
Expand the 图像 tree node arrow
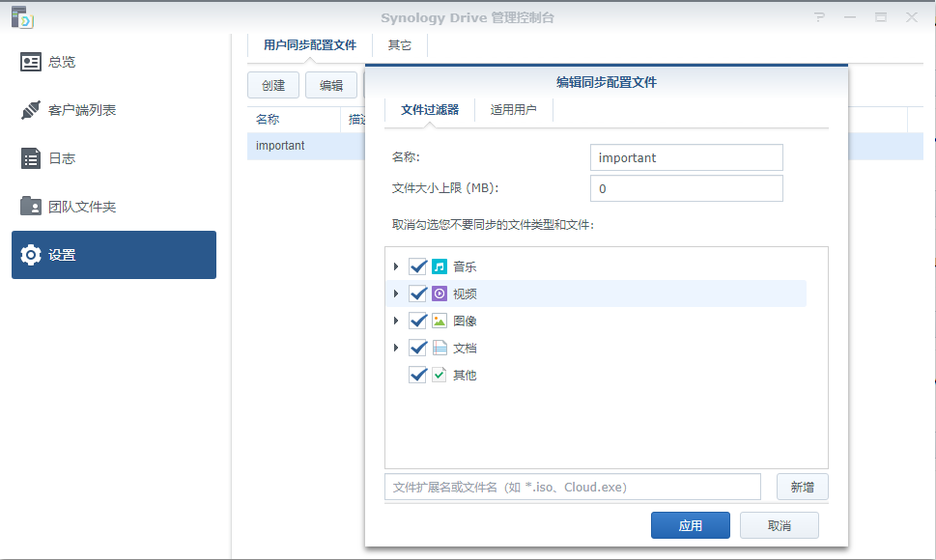pyautogui.click(x=396, y=321)
